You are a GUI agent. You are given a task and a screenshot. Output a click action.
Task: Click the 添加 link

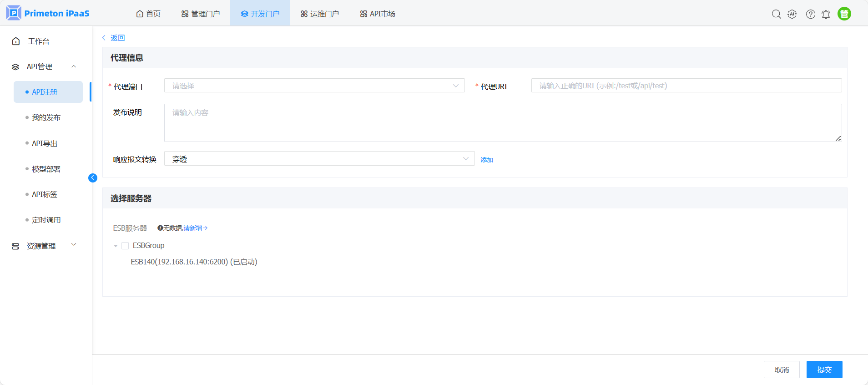pos(486,160)
